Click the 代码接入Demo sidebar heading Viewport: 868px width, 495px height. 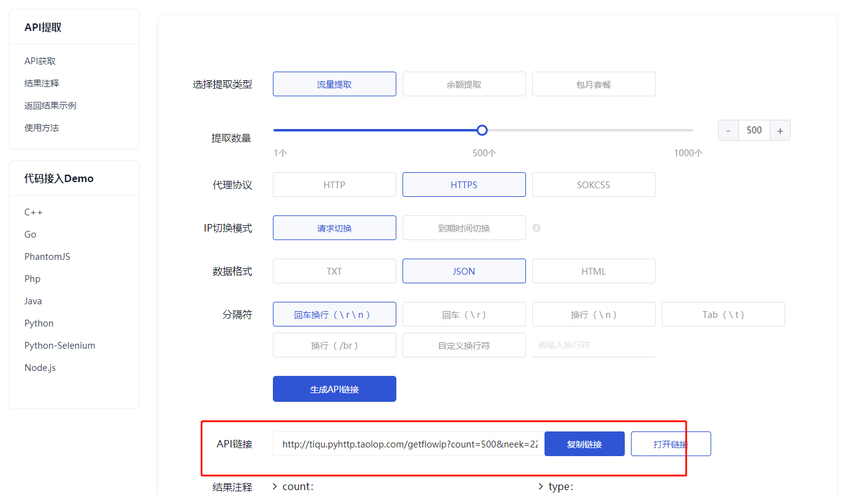[59, 178]
